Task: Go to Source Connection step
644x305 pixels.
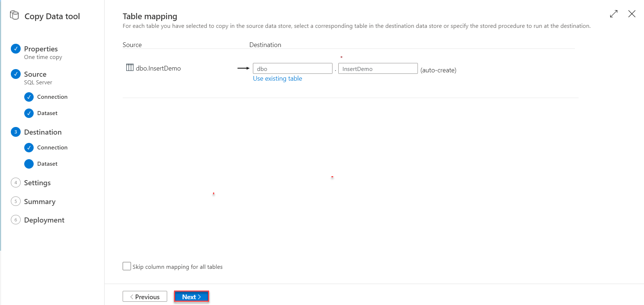Action: click(52, 97)
